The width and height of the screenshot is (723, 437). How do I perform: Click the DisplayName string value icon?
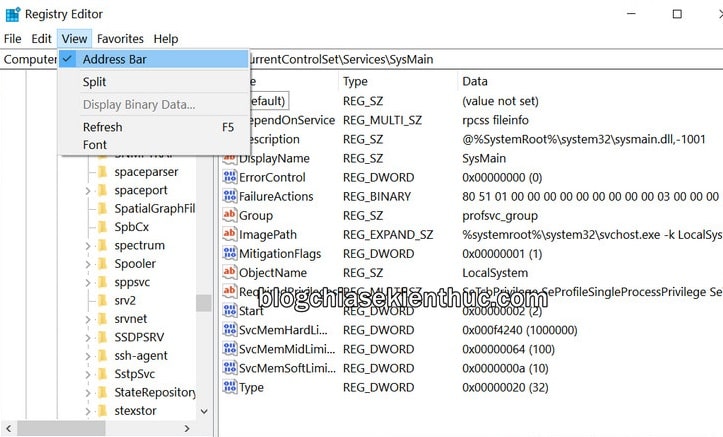[x=229, y=159]
